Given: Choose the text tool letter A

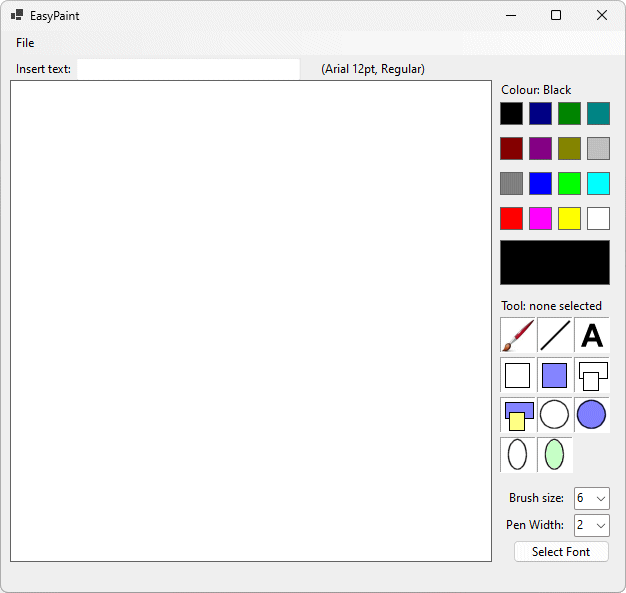Looking at the screenshot, I should pos(592,335).
